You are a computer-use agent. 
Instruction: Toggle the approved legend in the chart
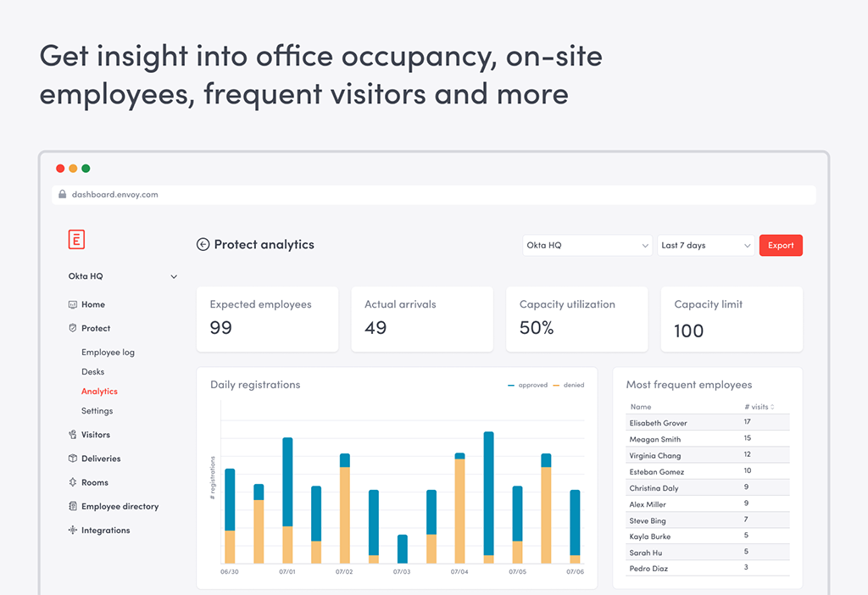click(x=527, y=386)
